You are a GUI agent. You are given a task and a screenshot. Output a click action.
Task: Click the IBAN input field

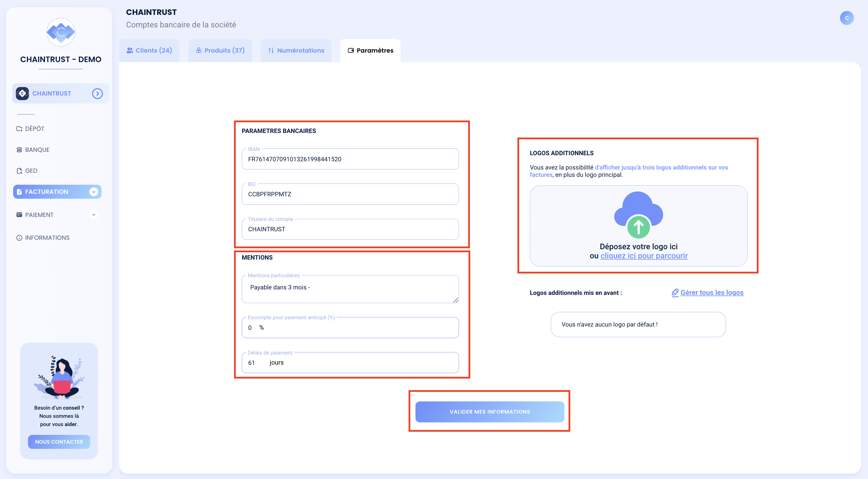click(x=350, y=159)
